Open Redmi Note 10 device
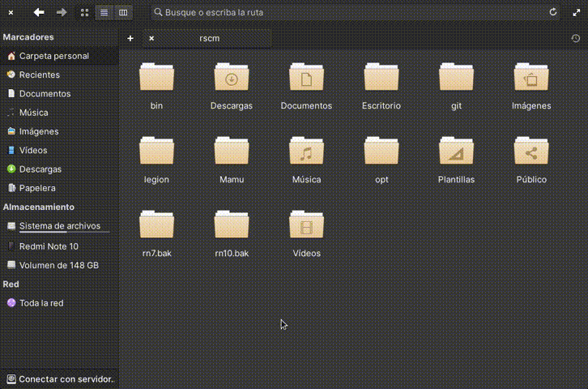 tap(59, 246)
